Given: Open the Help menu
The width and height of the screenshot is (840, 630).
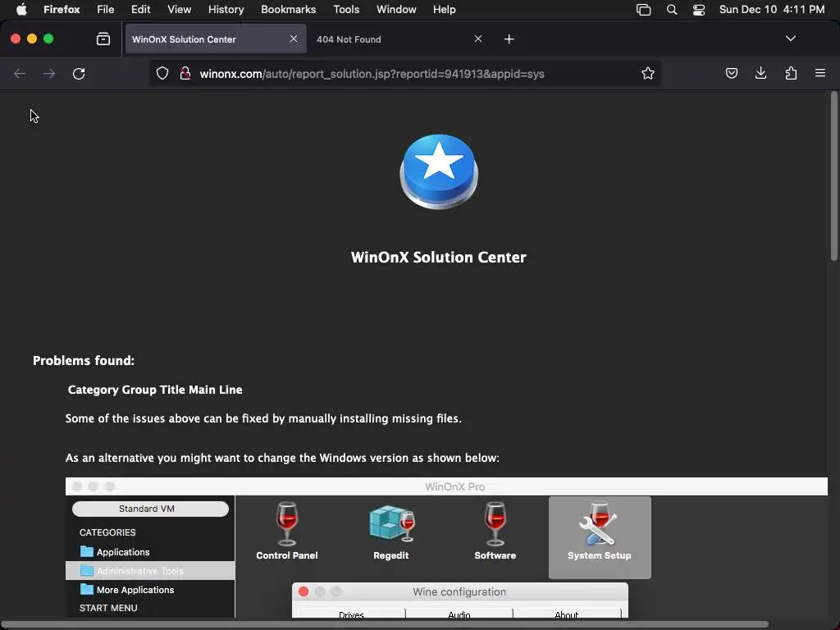Looking at the screenshot, I should 444,9.
